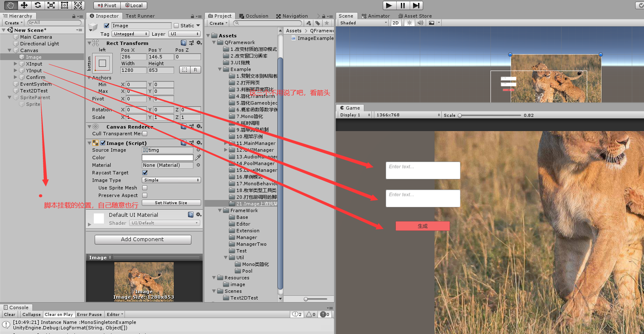644x334 pixels.
Task: Search by type icon in Project
Action: click(x=309, y=23)
